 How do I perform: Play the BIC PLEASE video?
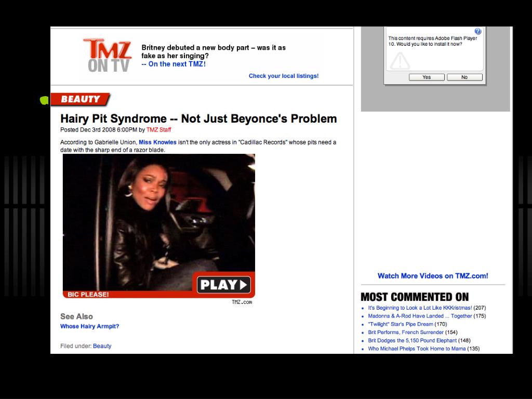(x=224, y=285)
